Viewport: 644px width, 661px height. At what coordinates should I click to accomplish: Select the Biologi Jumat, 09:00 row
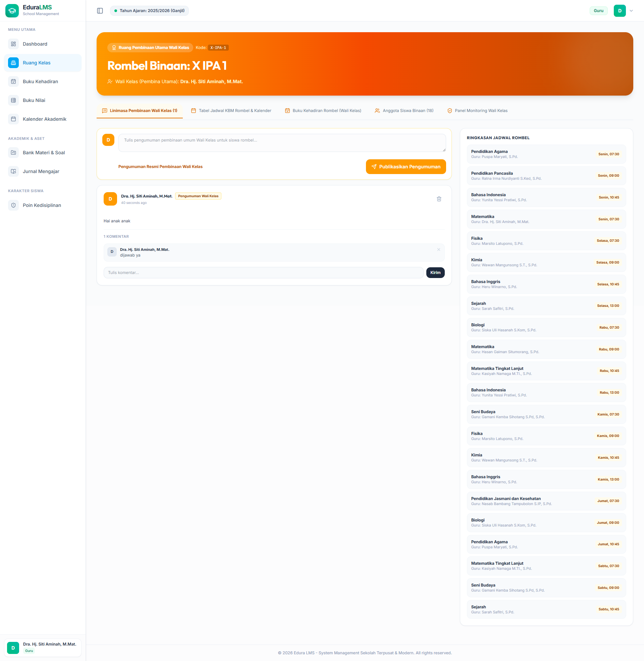tap(546, 523)
